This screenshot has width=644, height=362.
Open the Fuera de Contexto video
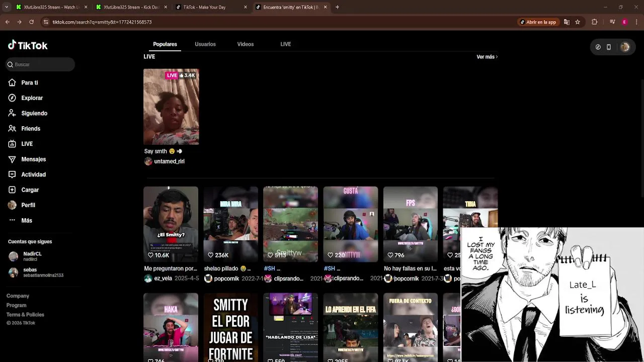[411, 327]
